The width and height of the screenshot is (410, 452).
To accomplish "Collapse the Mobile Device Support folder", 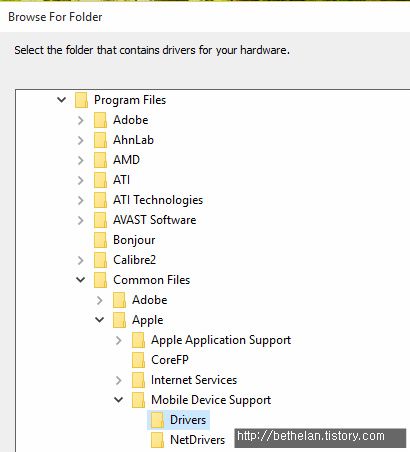I will click(119, 400).
